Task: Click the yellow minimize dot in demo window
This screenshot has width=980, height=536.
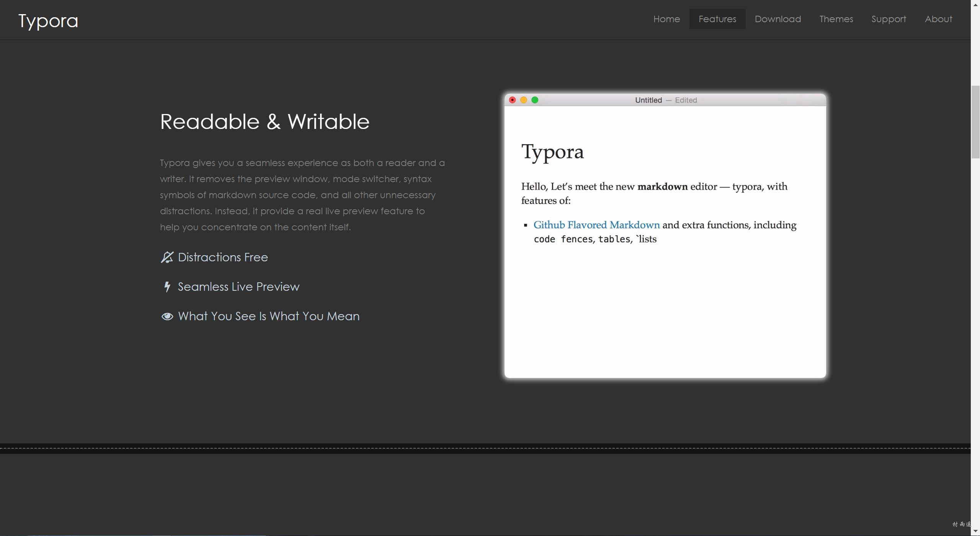Action: pos(524,100)
